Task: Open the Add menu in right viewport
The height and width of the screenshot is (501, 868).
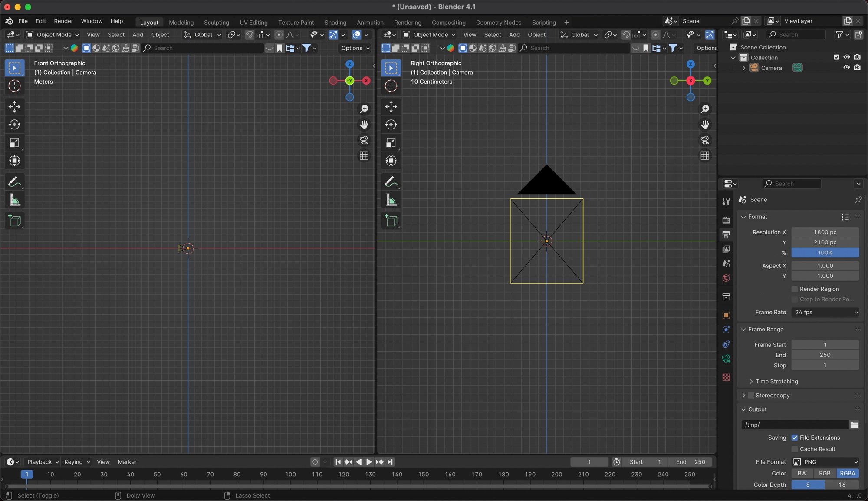Action: click(x=514, y=35)
